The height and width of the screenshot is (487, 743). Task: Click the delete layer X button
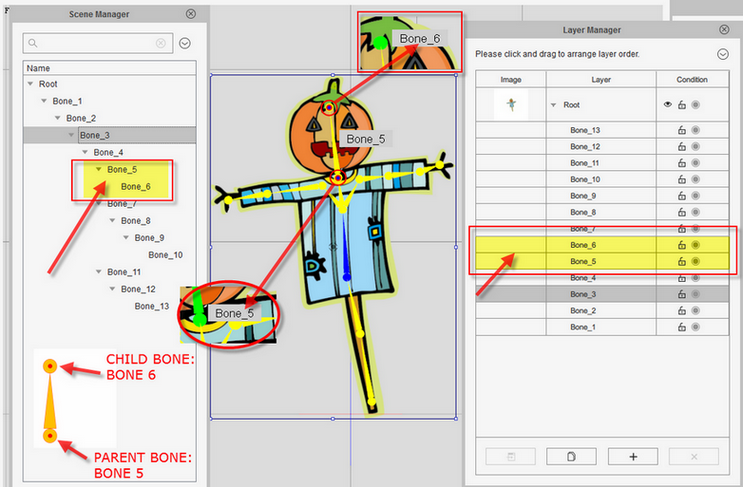(694, 457)
